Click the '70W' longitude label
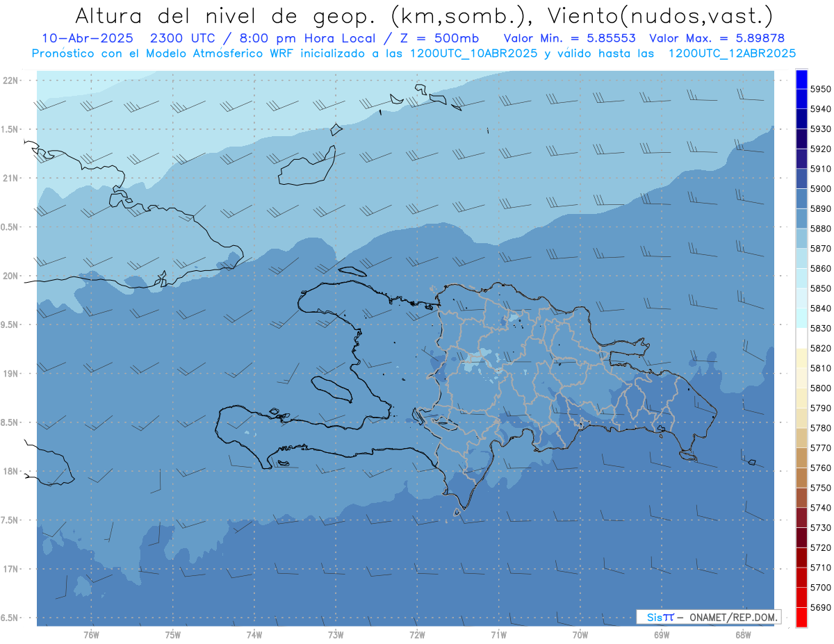The height and width of the screenshot is (644, 834). 580,635
